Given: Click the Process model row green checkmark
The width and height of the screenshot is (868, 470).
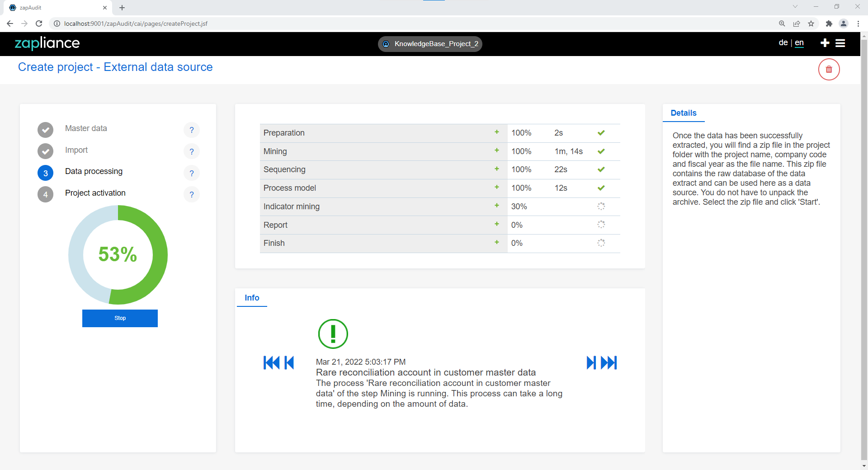Looking at the screenshot, I should click(601, 188).
